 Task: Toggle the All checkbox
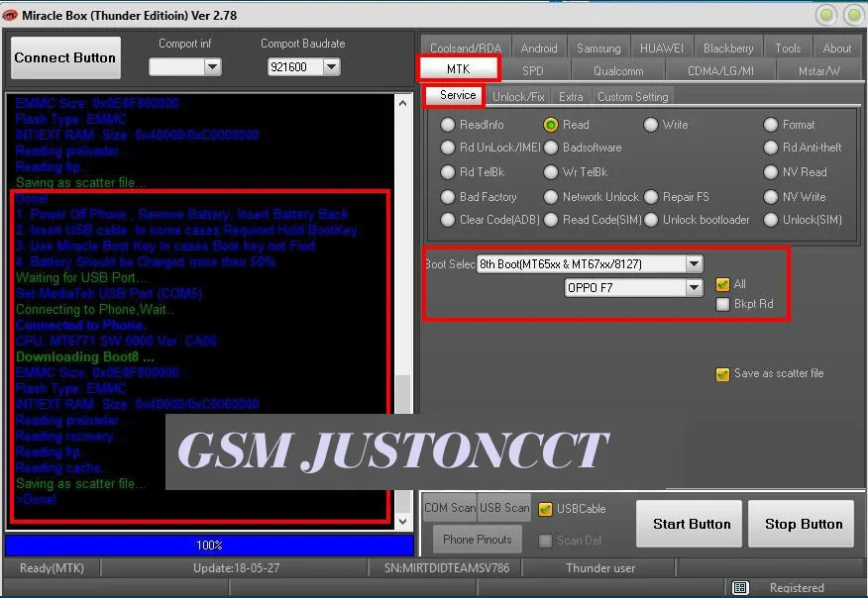coord(722,284)
